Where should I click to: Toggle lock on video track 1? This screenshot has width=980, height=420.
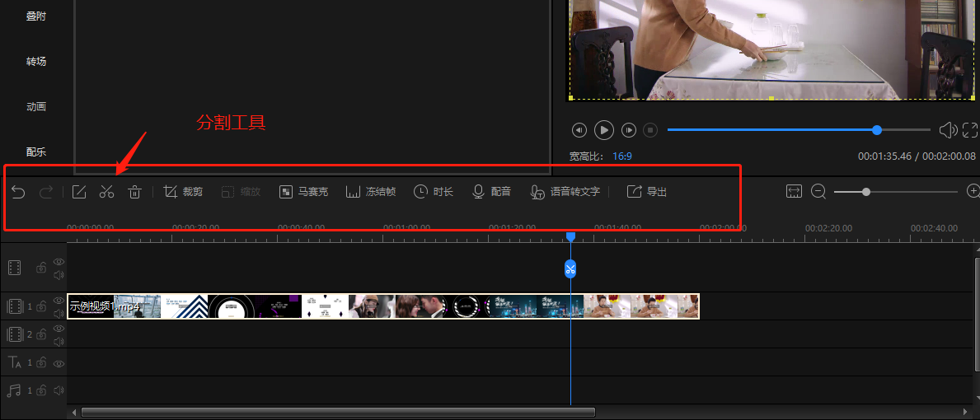coord(41,306)
